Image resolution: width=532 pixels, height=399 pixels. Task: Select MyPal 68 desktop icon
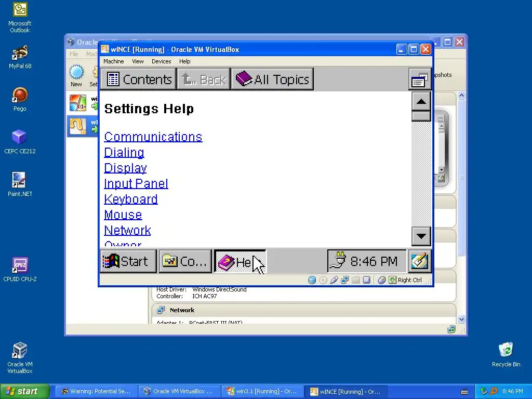pos(20,57)
